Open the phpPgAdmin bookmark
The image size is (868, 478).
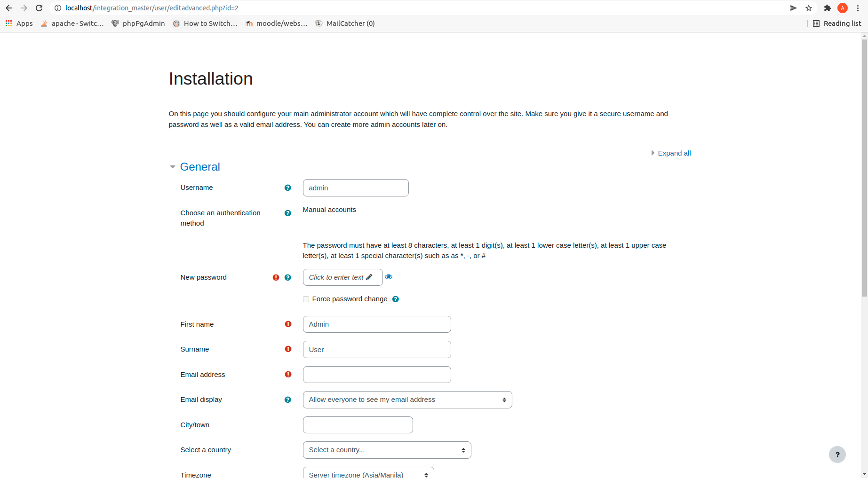point(138,24)
